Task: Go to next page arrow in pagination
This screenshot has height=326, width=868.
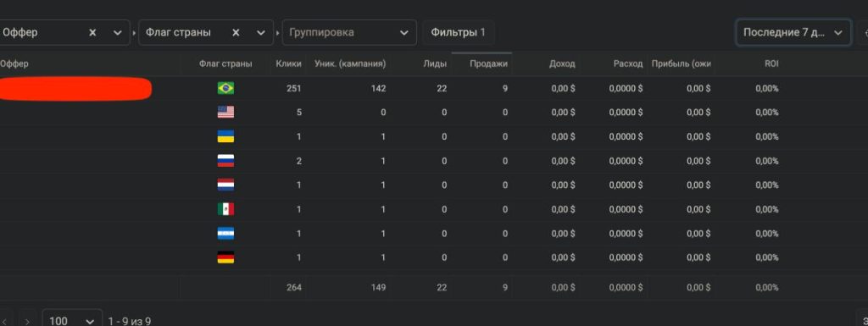Action: pyautogui.click(x=27, y=321)
